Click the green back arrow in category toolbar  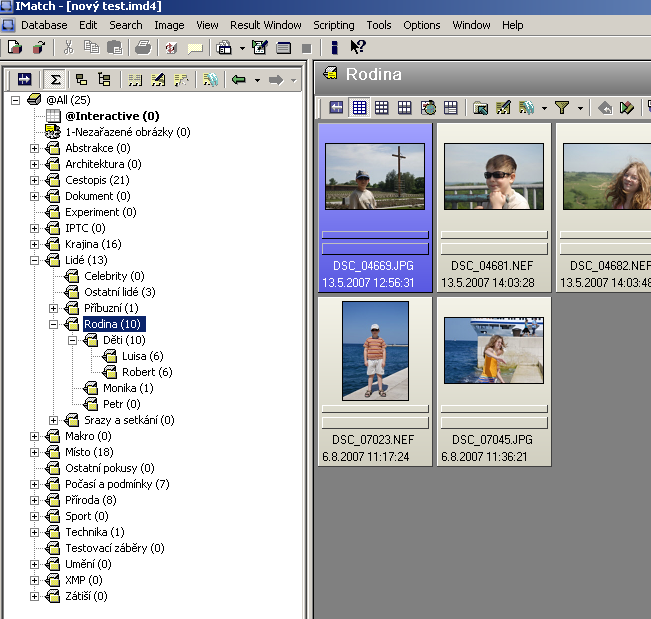coord(239,79)
